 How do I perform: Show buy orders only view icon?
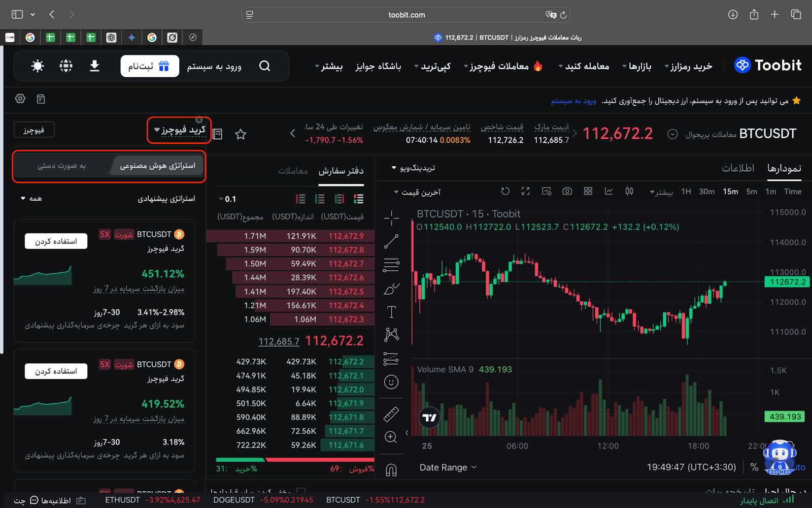pyautogui.click(x=320, y=199)
